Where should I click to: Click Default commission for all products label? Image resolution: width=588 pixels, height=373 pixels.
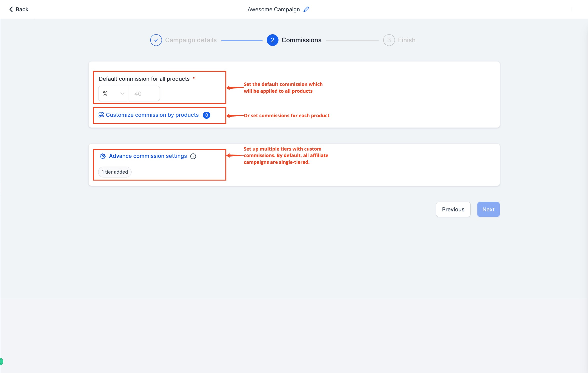tap(144, 79)
